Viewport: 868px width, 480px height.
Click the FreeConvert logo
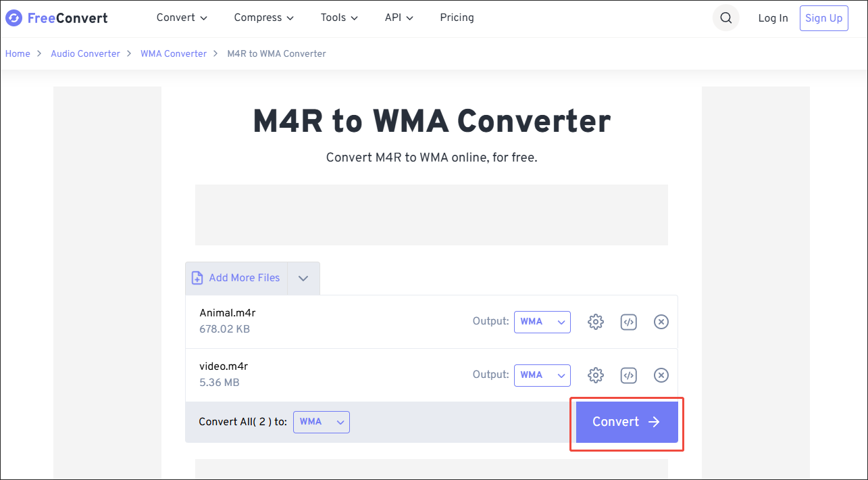tap(57, 18)
